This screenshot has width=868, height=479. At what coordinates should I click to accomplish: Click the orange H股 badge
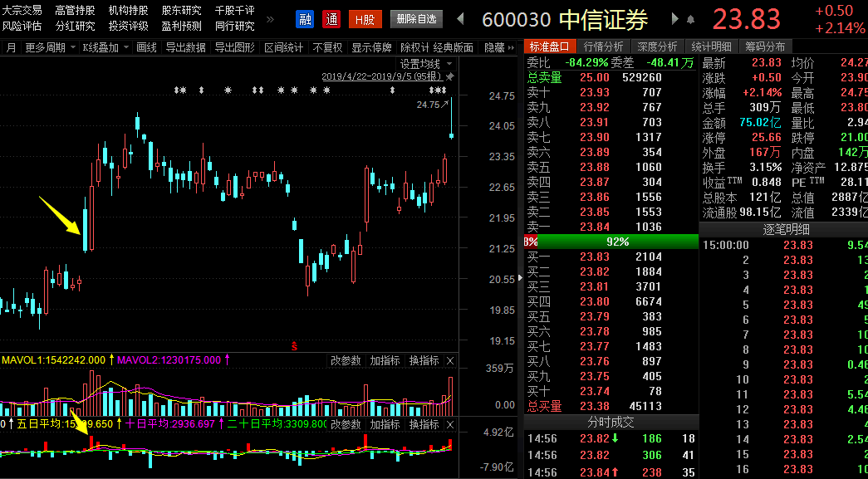365,19
